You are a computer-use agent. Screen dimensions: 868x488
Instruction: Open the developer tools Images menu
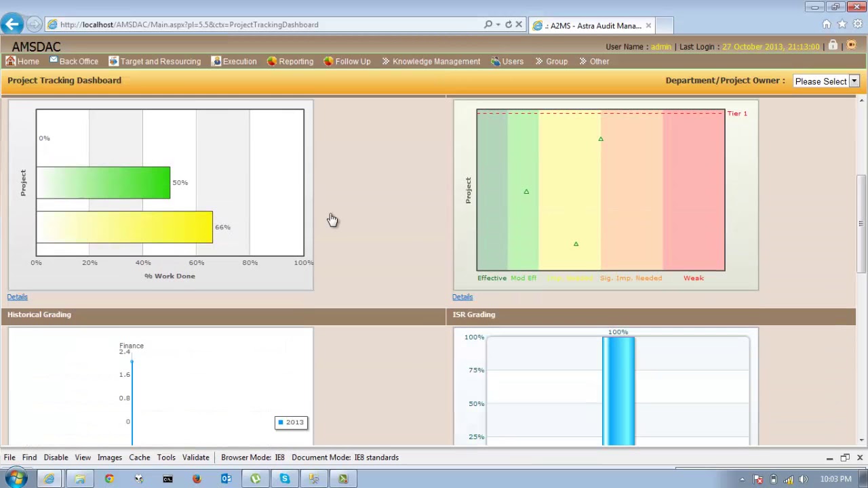click(109, 457)
